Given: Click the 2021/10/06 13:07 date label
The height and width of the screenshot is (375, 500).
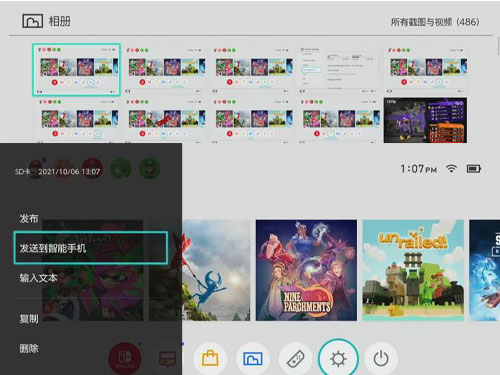Looking at the screenshot, I should pos(69,172).
